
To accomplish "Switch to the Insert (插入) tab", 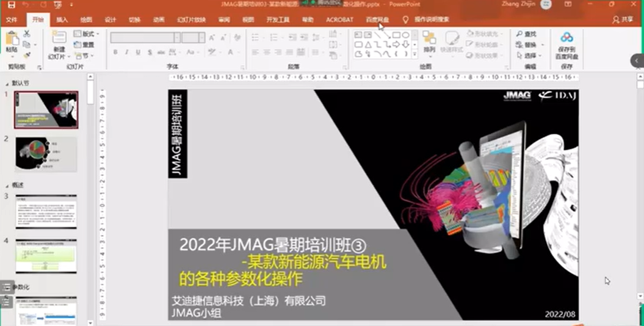I will (x=62, y=20).
